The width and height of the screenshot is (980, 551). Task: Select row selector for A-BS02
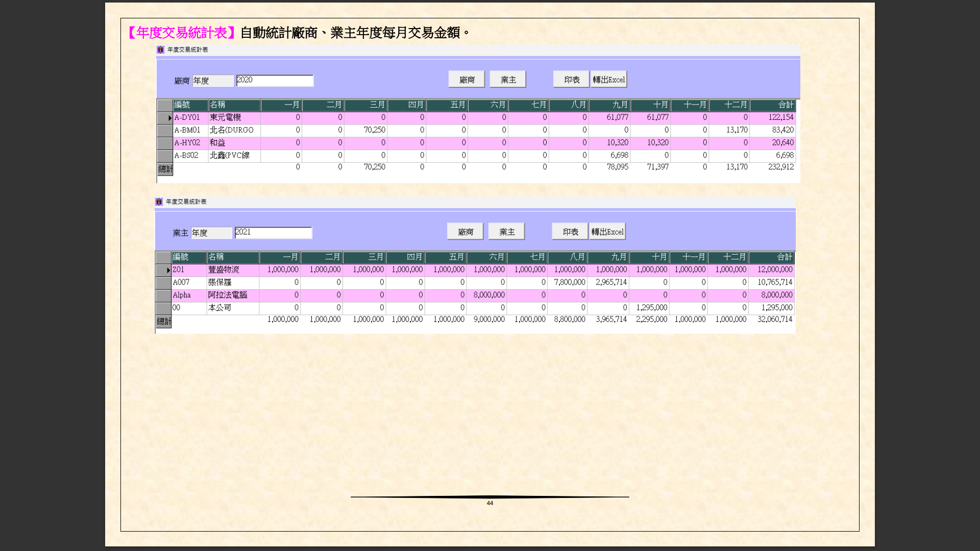click(165, 156)
